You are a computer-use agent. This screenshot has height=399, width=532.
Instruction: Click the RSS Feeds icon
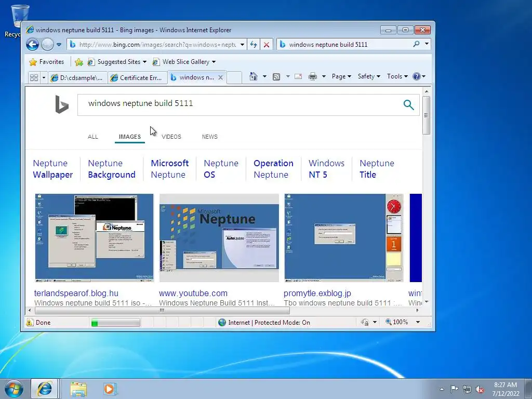pyautogui.click(x=276, y=77)
